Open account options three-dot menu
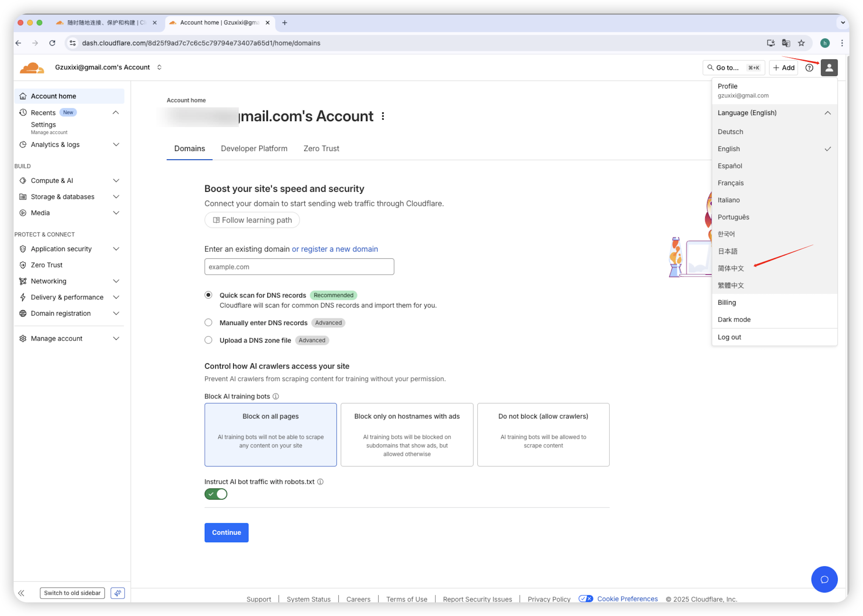This screenshot has height=616, width=863. pos(383,116)
